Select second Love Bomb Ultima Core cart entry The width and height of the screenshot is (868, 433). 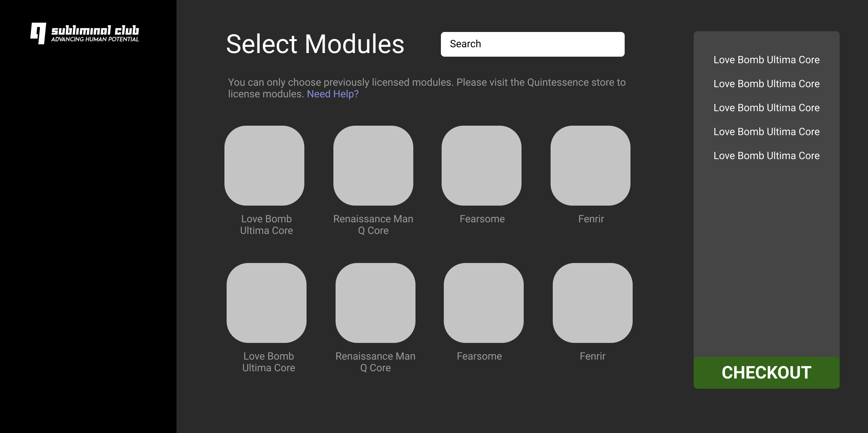766,84
